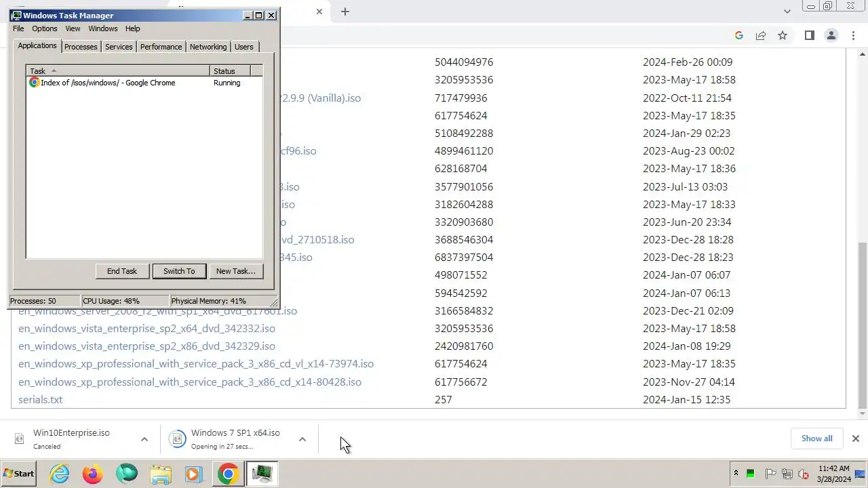Click scrollbar down arrow in Chrome
The width and height of the screenshot is (868, 488).
tap(863, 413)
